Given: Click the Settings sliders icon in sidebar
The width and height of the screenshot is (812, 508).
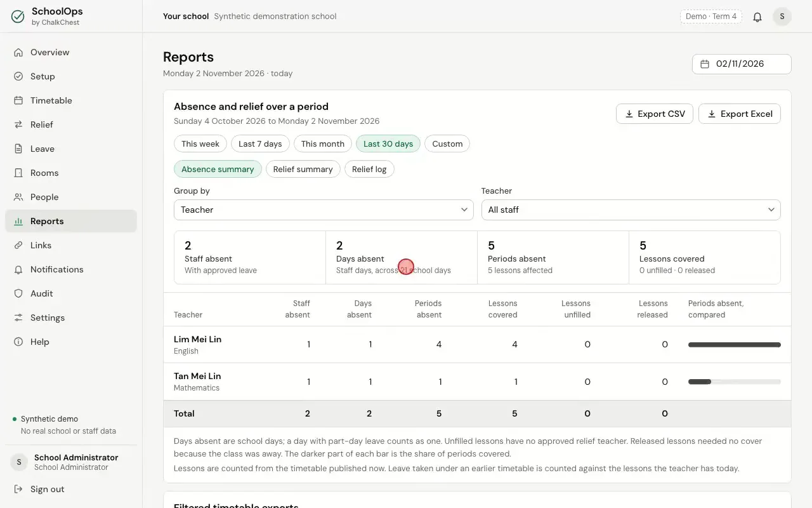Looking at the screenshot, I should 18,318.
